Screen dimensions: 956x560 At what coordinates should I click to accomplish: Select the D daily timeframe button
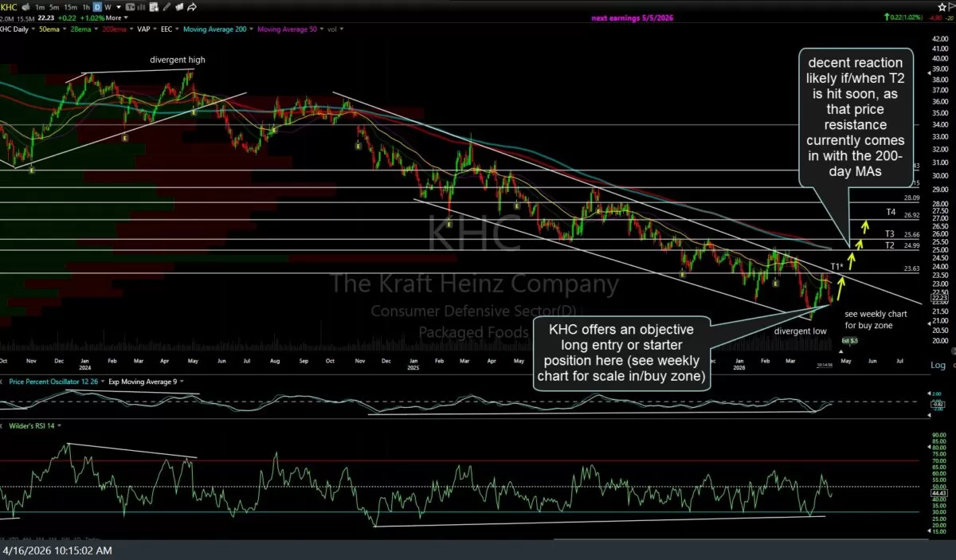97,7
